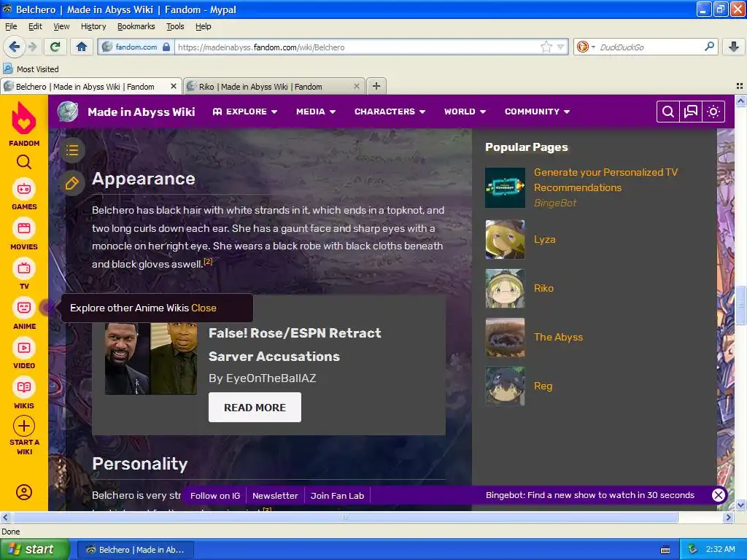Click the Windows start button
Viewport: 747px width, 560px height.
pos(35,549)
